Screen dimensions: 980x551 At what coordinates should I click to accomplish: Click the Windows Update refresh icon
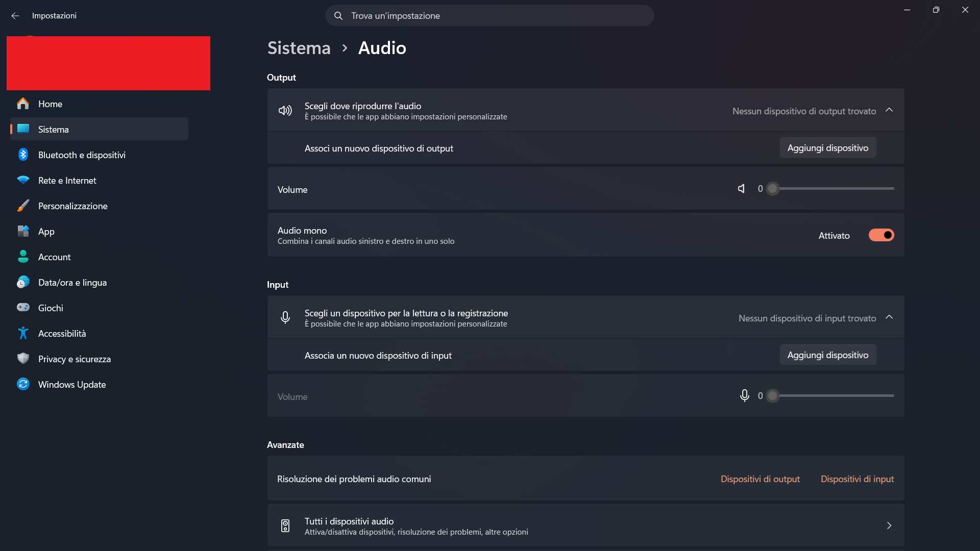tap(23, 384)
